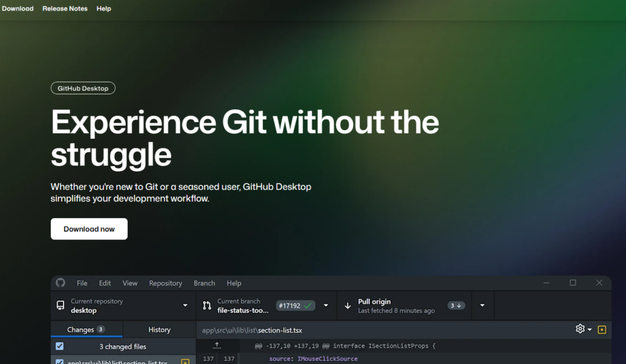Toggle the section-list.tsx file checkbox
Image resolution: width=626 pixels, height=364 pixels.
pyautogui.click(x=59, y=360)
